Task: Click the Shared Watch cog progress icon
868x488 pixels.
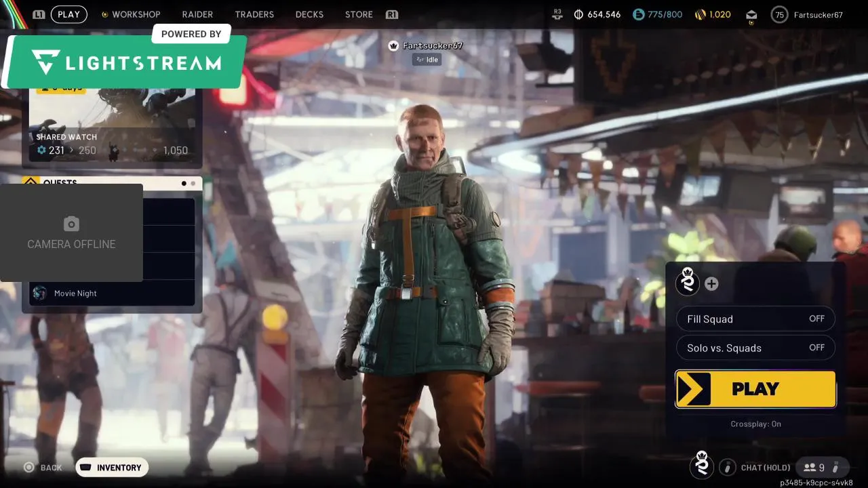Action: tap(41, 150)
